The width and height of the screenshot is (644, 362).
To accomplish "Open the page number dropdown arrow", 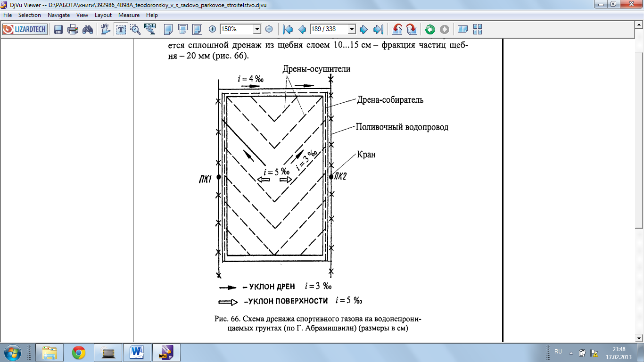I will (x=352, y=29).
